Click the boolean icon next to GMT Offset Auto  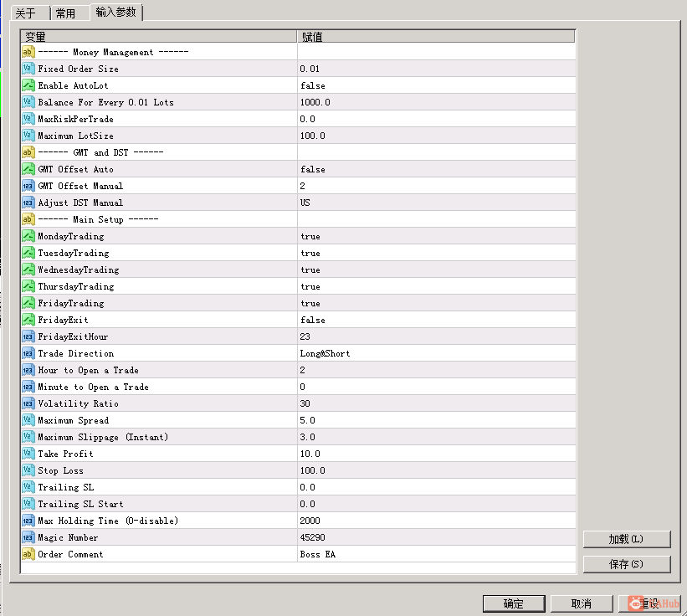point(28,169)
